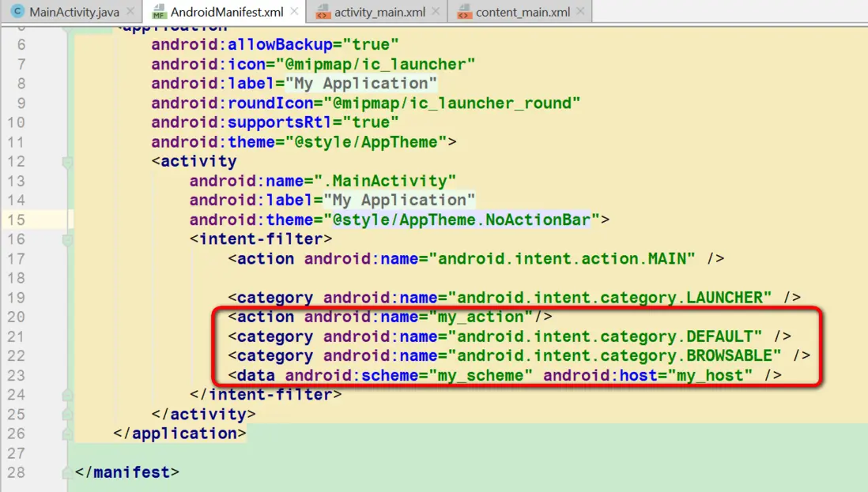868x492 pixels.
Task: Click line number 23 in the gutter
Action: click(16, 376)
